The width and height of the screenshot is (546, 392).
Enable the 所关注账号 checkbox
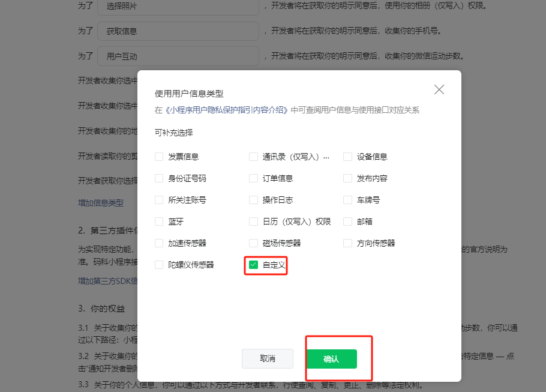point(159,200)
